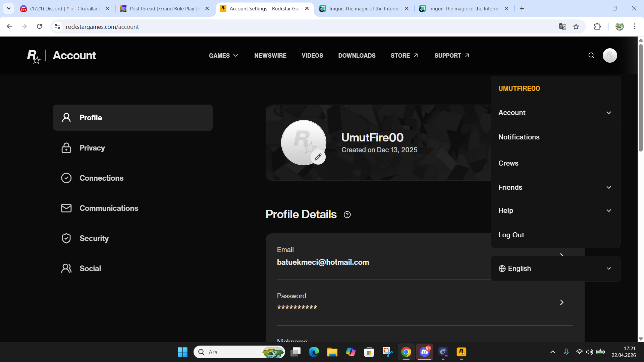Click the profile avatar image on banner
644x362 pixels.
pos(304,142)
